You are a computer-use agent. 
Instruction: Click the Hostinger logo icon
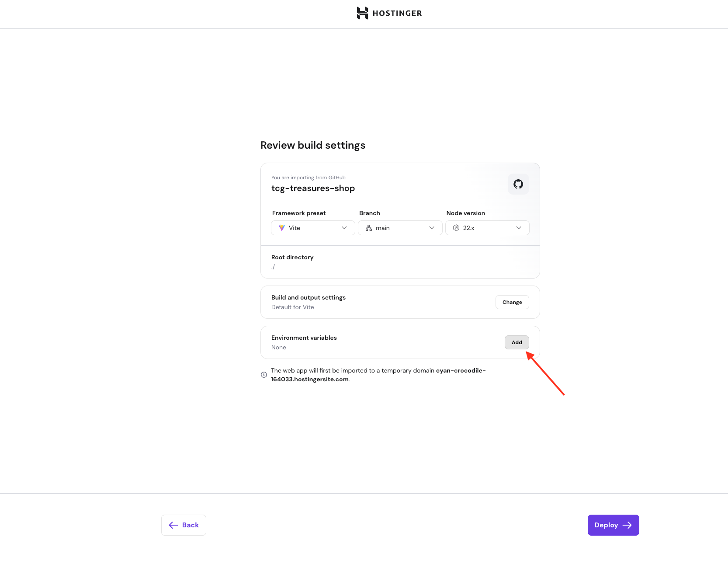[362, 13]
